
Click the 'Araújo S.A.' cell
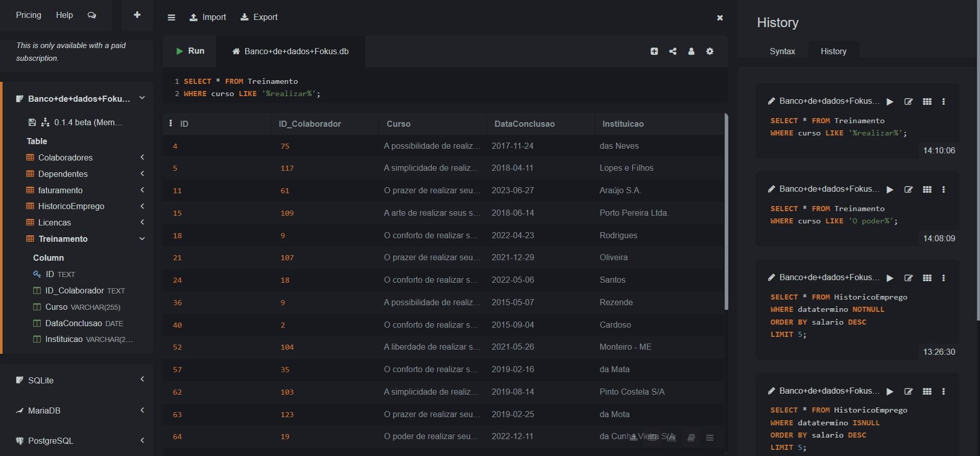pos(620,190)
